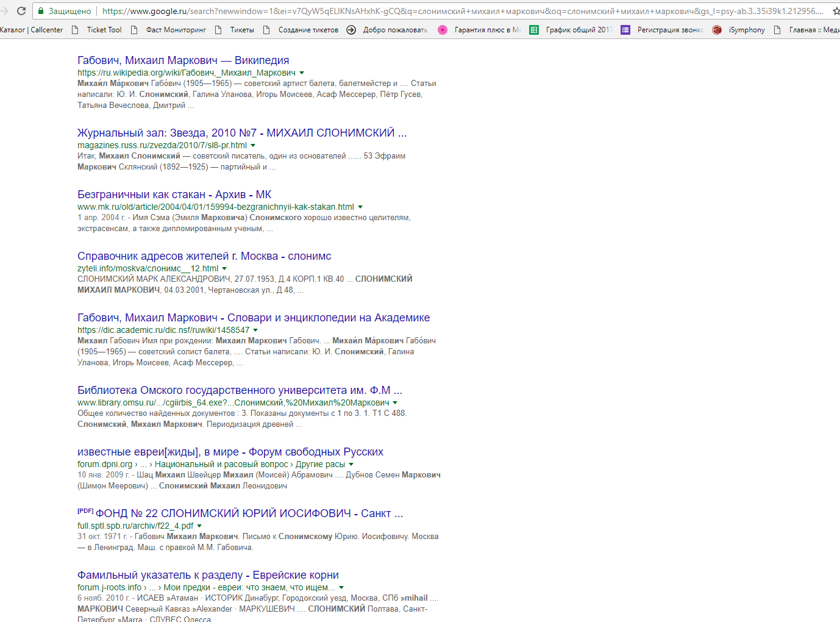Click the www.mk.ru/old/article/2004/04/01 URL text
The height and width of the screenshot is (622, 840).
tap(216, 207)
